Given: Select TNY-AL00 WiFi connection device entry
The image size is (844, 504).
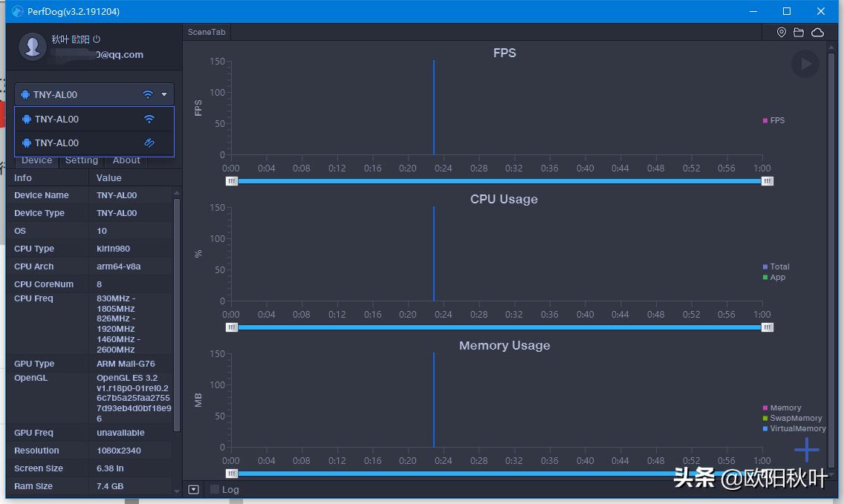Looking at the screenshot, I should tap(94, 119).
